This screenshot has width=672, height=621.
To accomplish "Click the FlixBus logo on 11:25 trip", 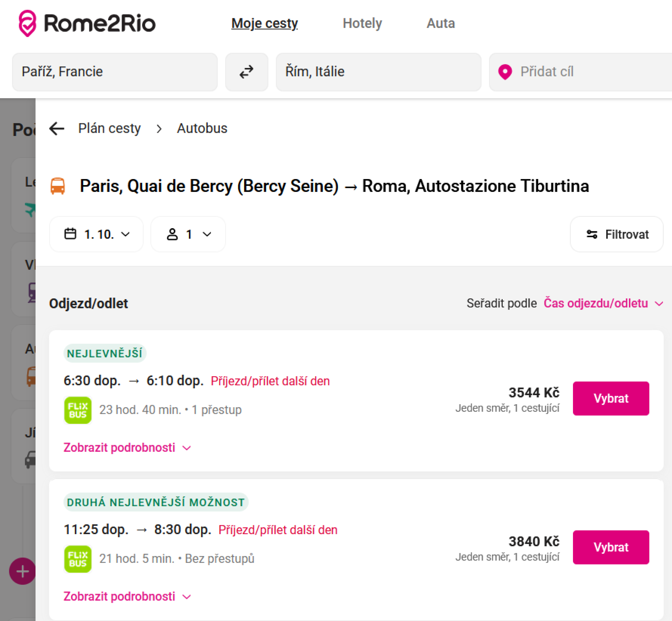I will click(x=78, y=559).
